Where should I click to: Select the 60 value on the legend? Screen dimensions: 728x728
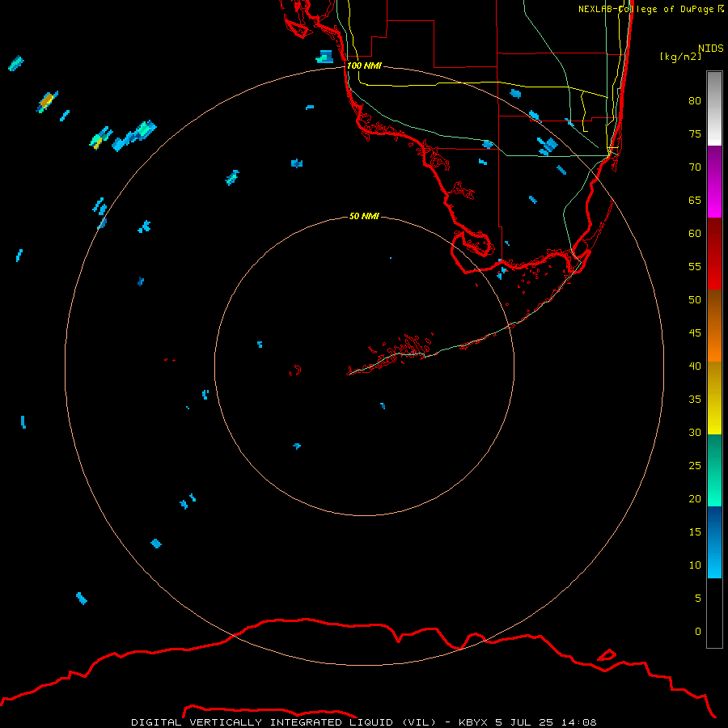(x=695, y=234)
